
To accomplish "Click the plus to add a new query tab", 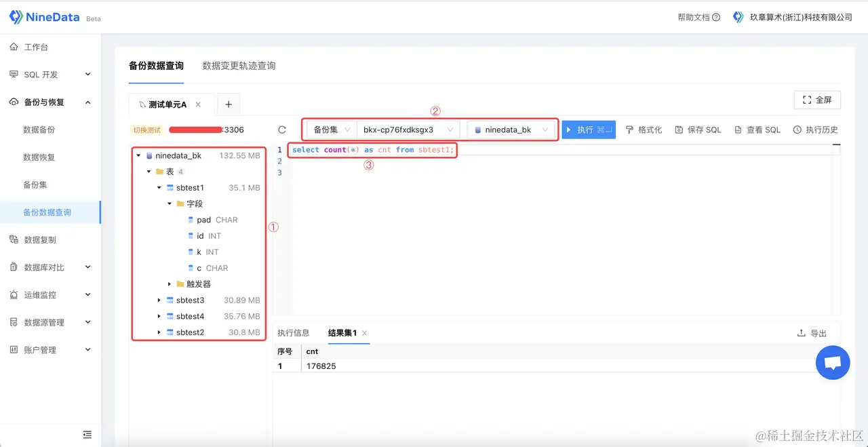I will pos(228,104).
